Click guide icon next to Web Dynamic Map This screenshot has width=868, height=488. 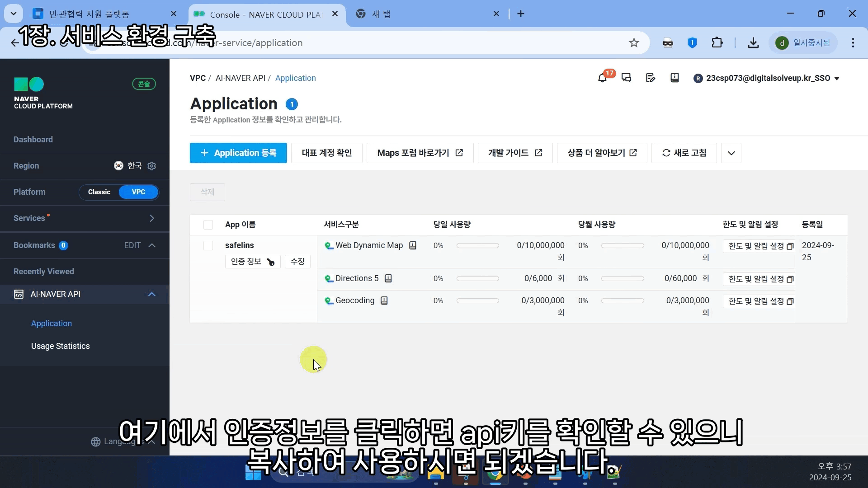coord(413,245)
